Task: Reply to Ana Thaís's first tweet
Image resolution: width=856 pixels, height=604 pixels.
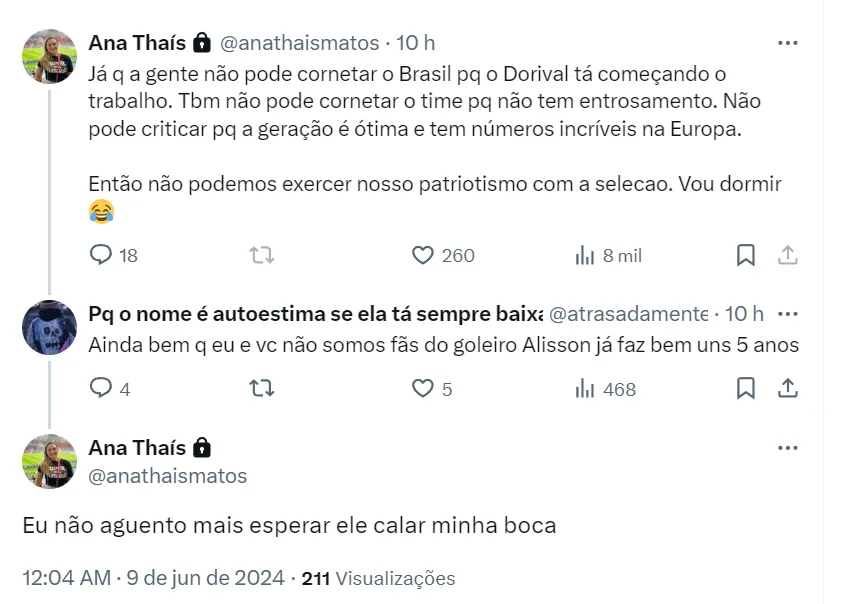Action: point(102,255)
